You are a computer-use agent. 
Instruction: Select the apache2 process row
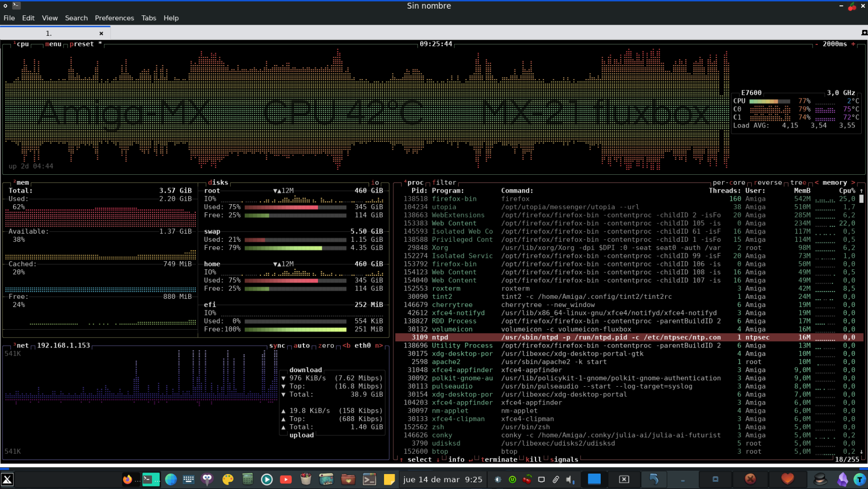pos(629,362)
